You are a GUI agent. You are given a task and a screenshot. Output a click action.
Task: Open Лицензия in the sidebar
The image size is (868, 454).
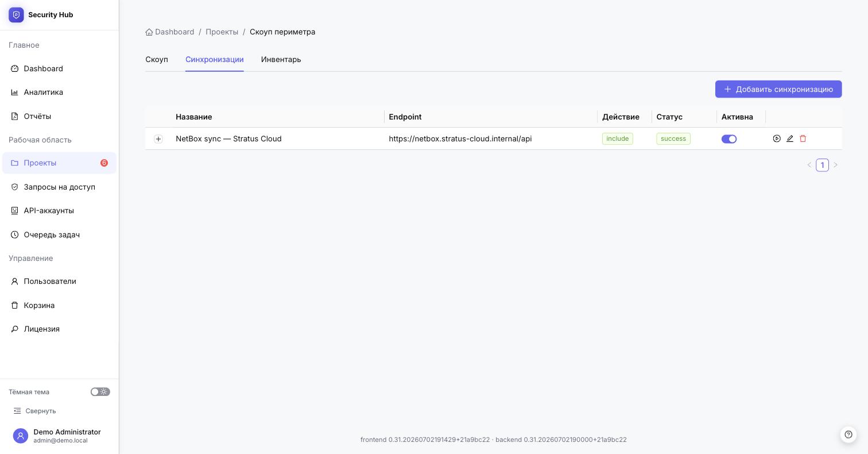tap(59, 329)
